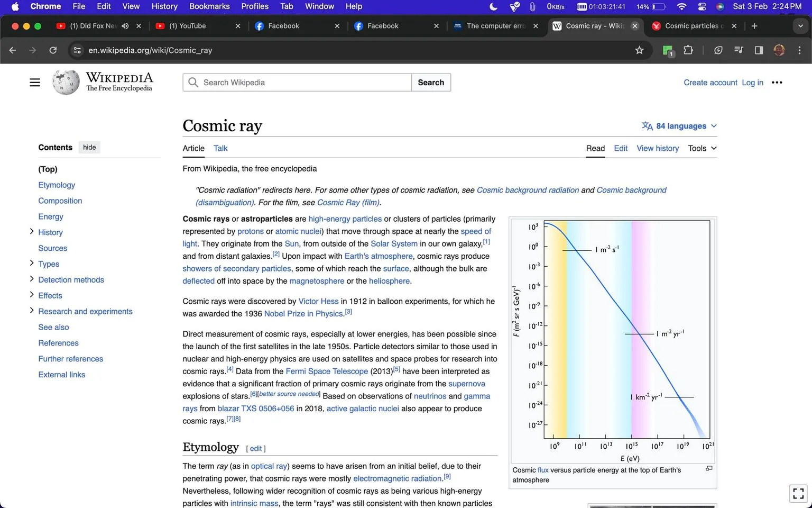Open the 84 languages dropdown

(x=679, y=126)
